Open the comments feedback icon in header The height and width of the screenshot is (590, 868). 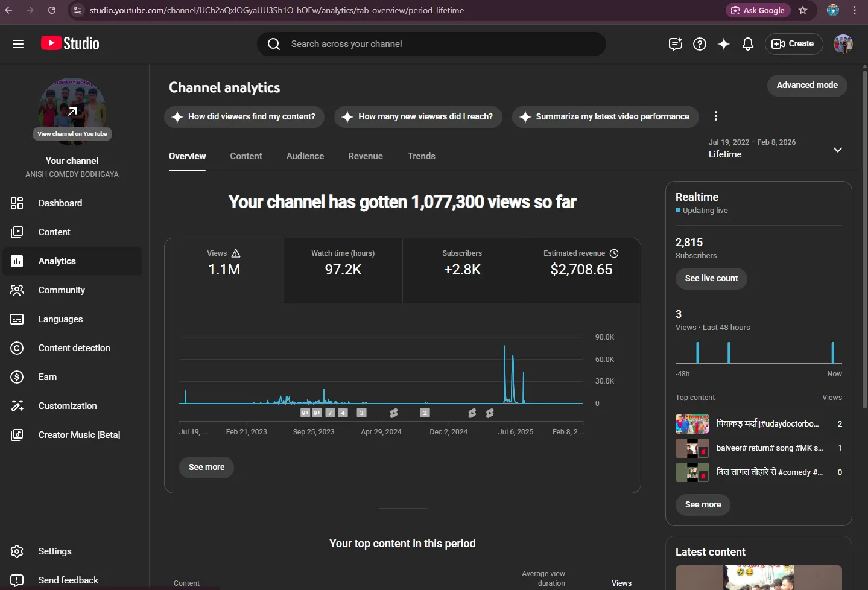(x=676, y=44)
